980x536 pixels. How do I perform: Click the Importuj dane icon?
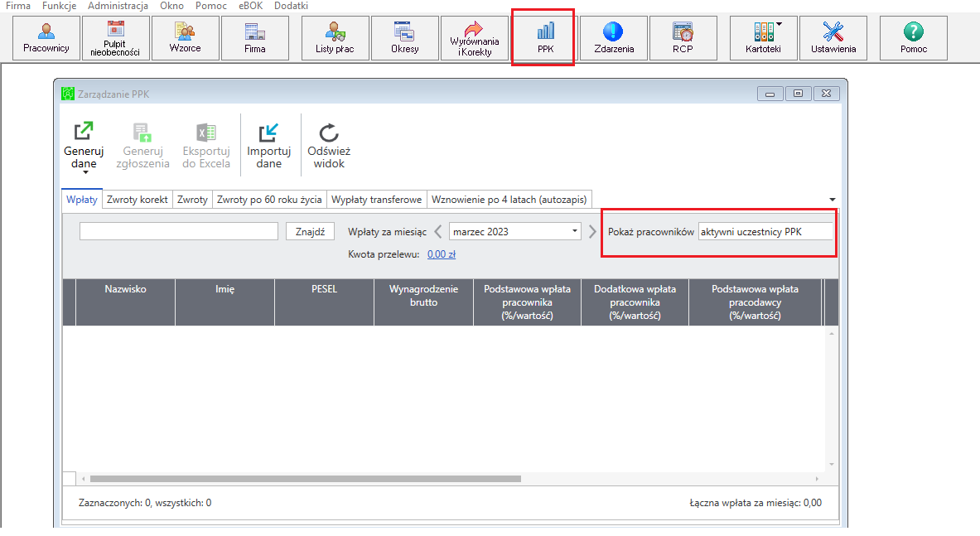pyautogui.click(x=268, y=145)
